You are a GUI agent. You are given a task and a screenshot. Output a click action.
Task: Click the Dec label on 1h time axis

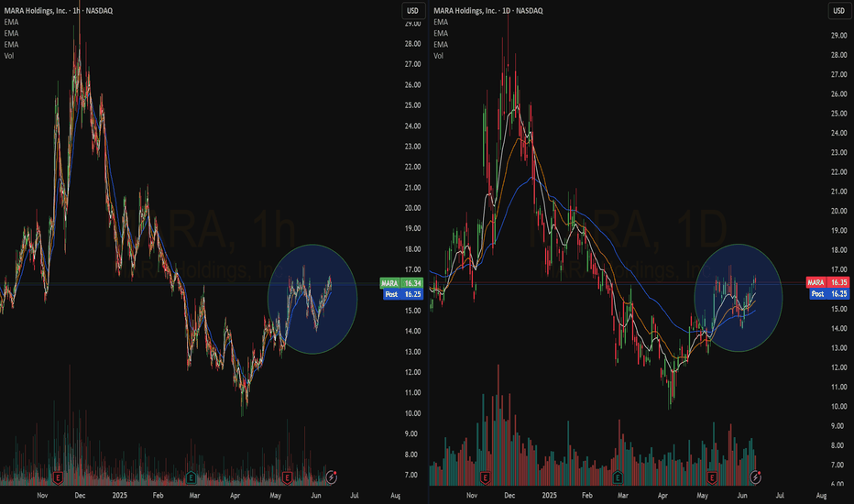pos(80,495)
